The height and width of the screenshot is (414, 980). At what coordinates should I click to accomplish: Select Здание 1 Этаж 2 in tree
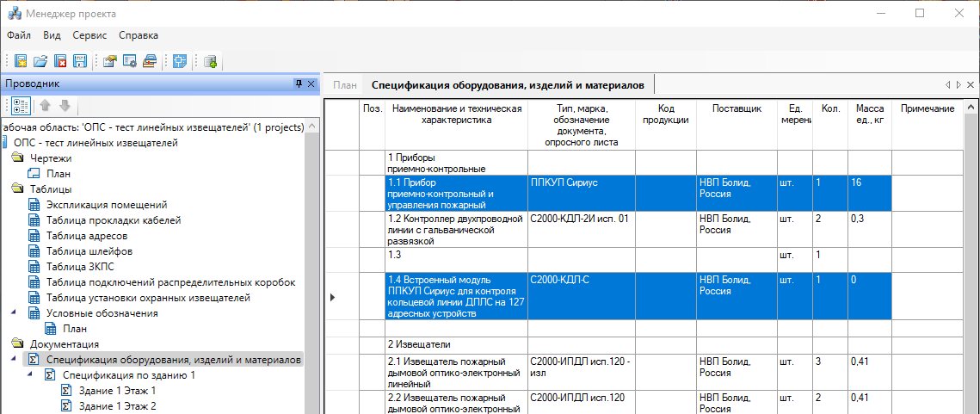click(x=118, y=406)
